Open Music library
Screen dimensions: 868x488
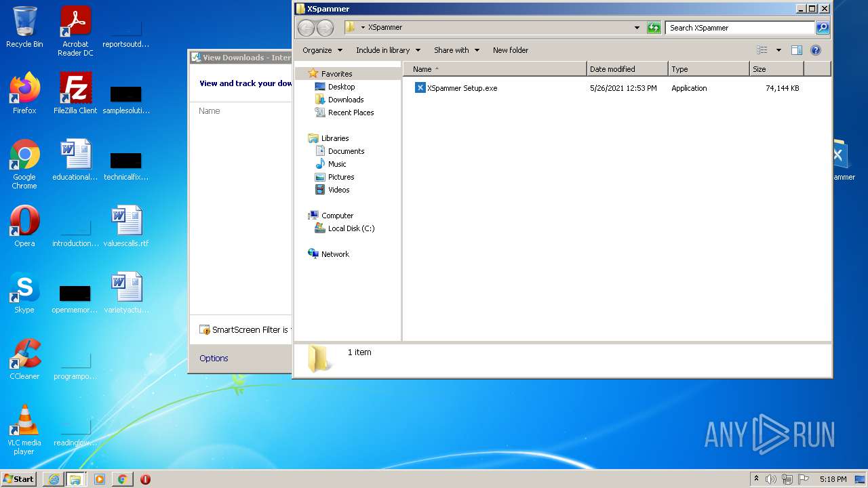click(x=337, y=164)
